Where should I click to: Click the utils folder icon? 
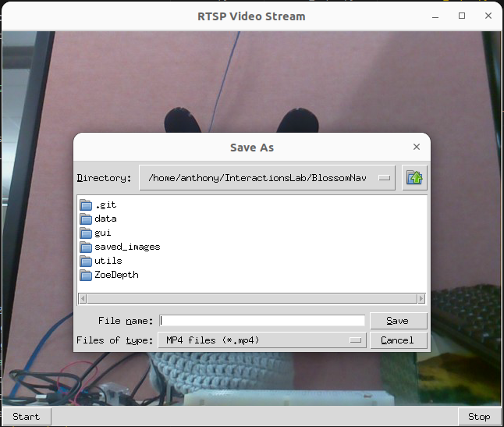pos(86,261)
